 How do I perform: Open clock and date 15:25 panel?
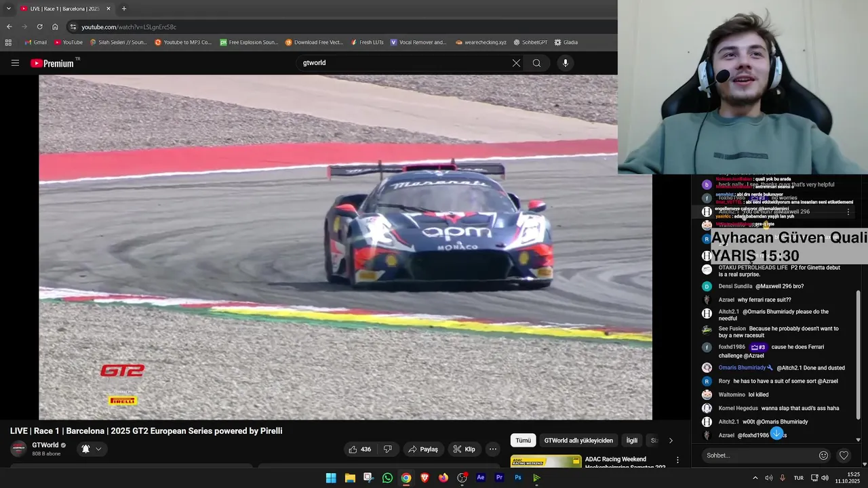[848, 478]
